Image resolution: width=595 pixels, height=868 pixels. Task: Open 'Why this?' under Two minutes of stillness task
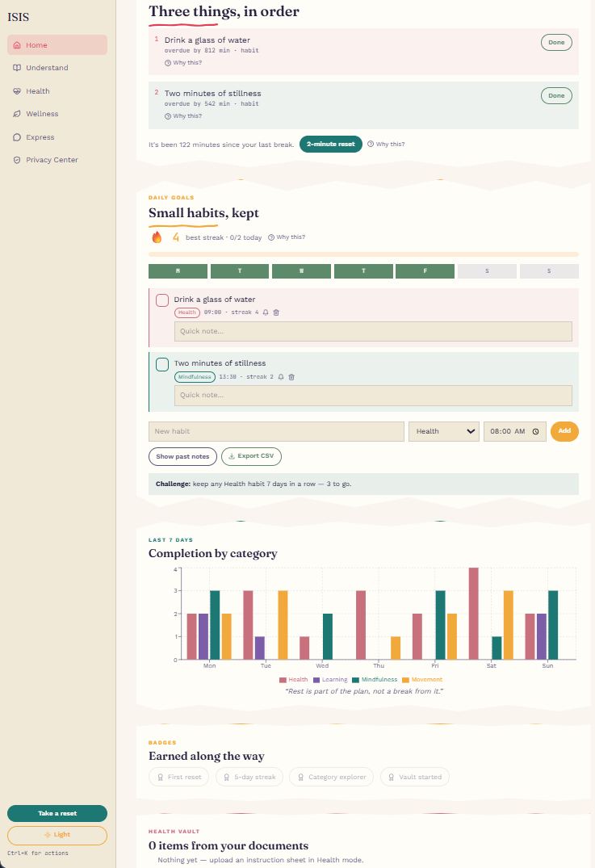point(183,115)
